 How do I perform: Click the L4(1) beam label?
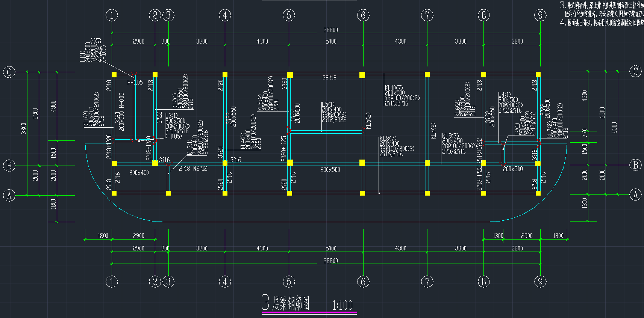(x=505, y=95)
